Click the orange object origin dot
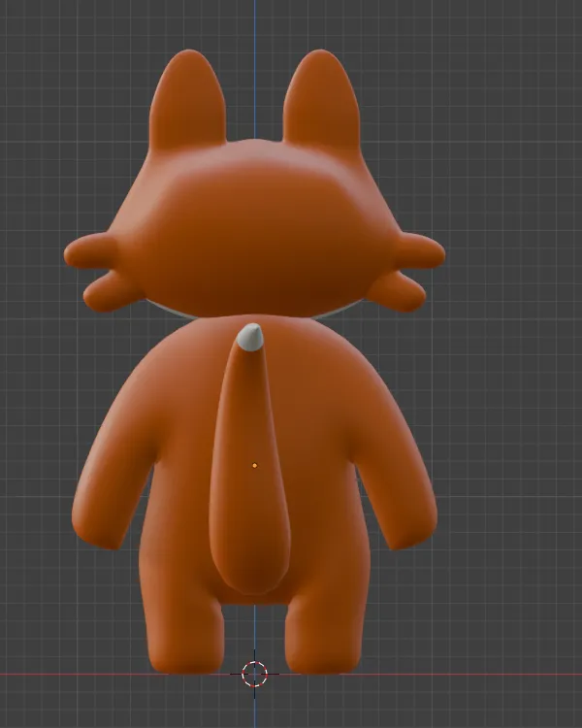 tap(254, 465)
